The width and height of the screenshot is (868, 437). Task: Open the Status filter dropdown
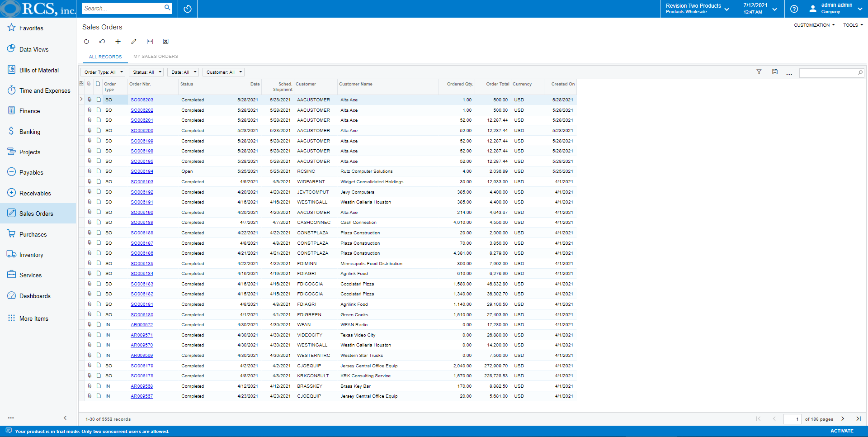147,72
